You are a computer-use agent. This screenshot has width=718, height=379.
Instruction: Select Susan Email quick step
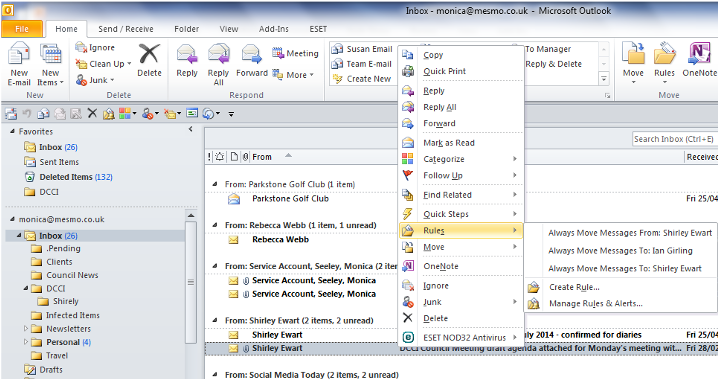pyautogui.click(x=362, y=49)
